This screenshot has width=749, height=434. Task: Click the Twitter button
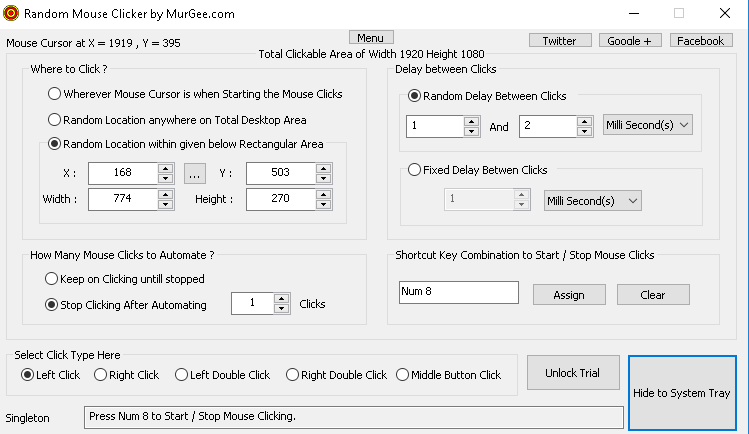(x=559, y=41)
